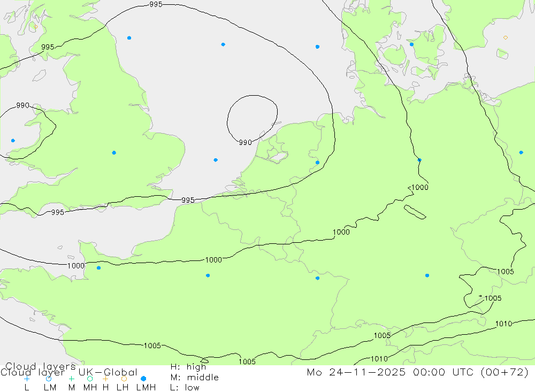Click the blue plus L legend symbol

[27, 379]
